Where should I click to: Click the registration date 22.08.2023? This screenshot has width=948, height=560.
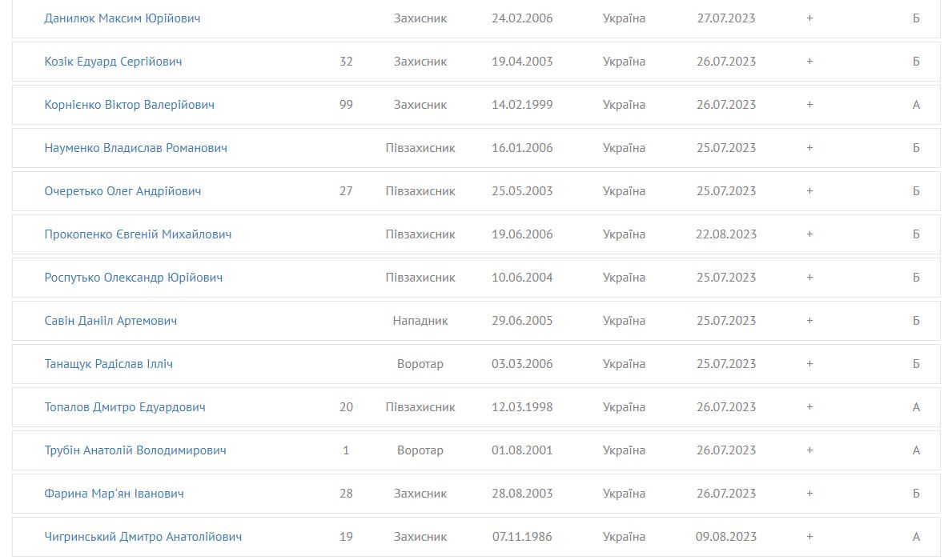(726, 234)
